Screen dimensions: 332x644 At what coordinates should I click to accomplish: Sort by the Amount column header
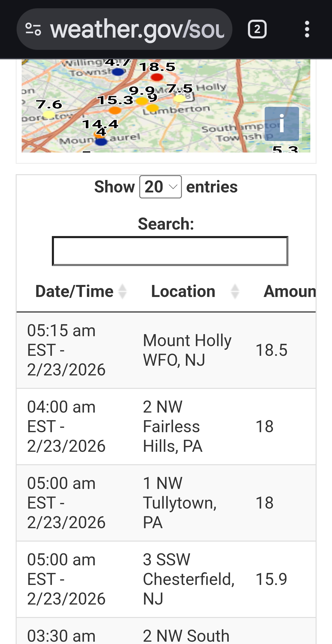point(290,291)
